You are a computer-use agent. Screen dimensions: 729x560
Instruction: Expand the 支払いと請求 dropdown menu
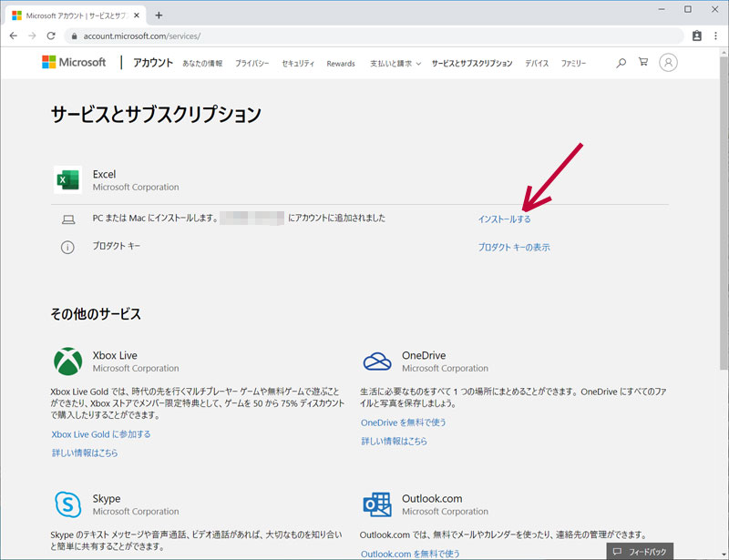(x=395, y=64)
